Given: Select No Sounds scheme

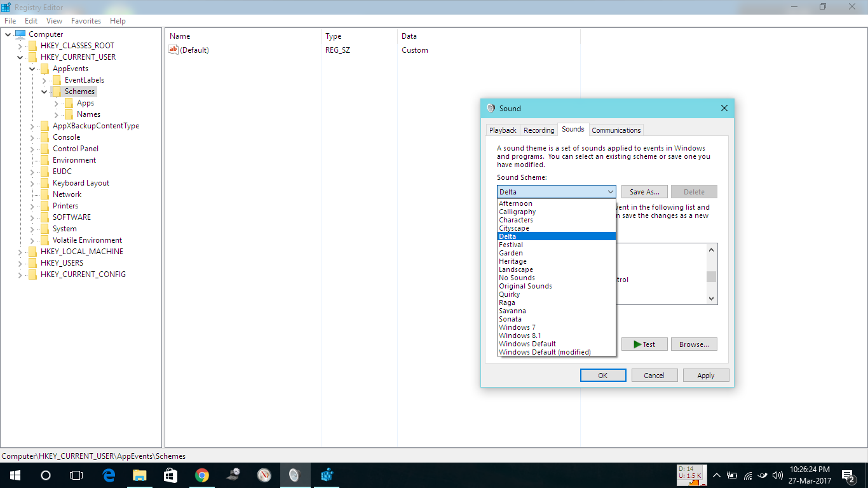Looking at the screenshot, I should tap(557, 278).
